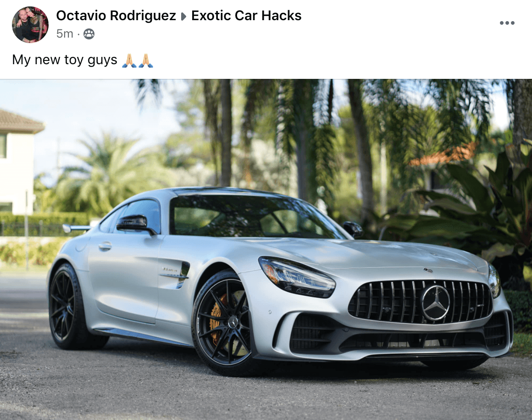Click the arrow between author and group name

tap(183, 17)
